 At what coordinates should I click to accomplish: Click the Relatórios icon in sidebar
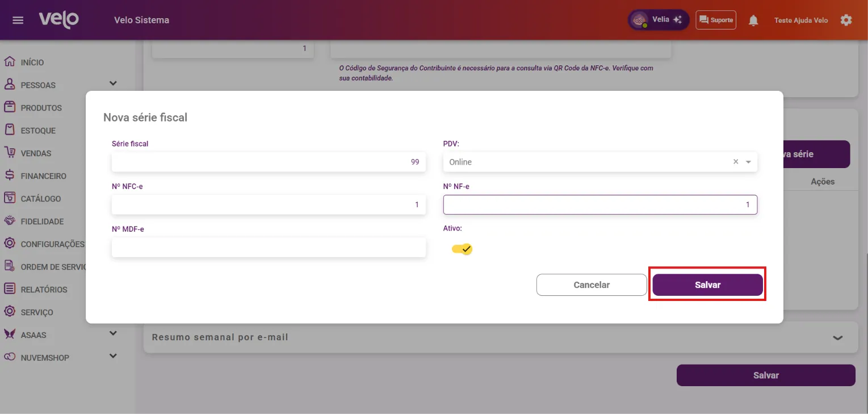click(x=9, y=289)
